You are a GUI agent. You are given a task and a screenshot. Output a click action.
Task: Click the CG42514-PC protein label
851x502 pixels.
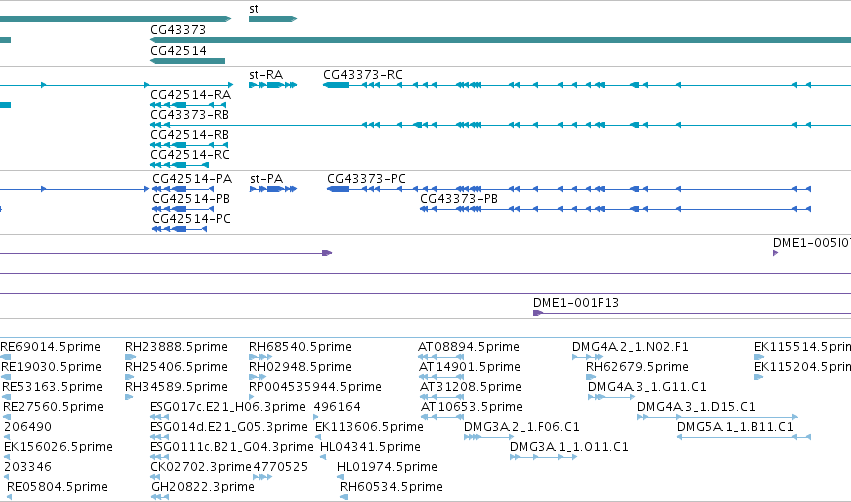[192, 219]
